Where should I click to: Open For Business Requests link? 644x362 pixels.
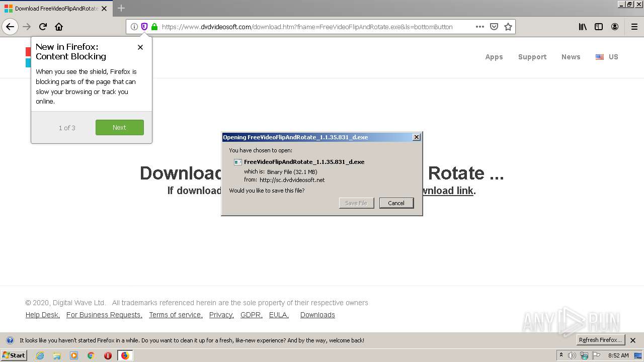(x=104, y=315)
